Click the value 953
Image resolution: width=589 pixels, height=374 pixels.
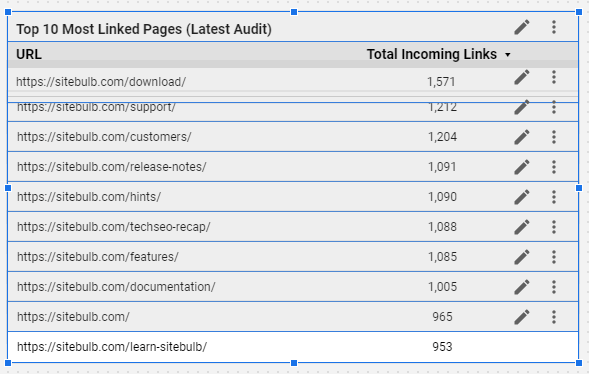(442, 347)
